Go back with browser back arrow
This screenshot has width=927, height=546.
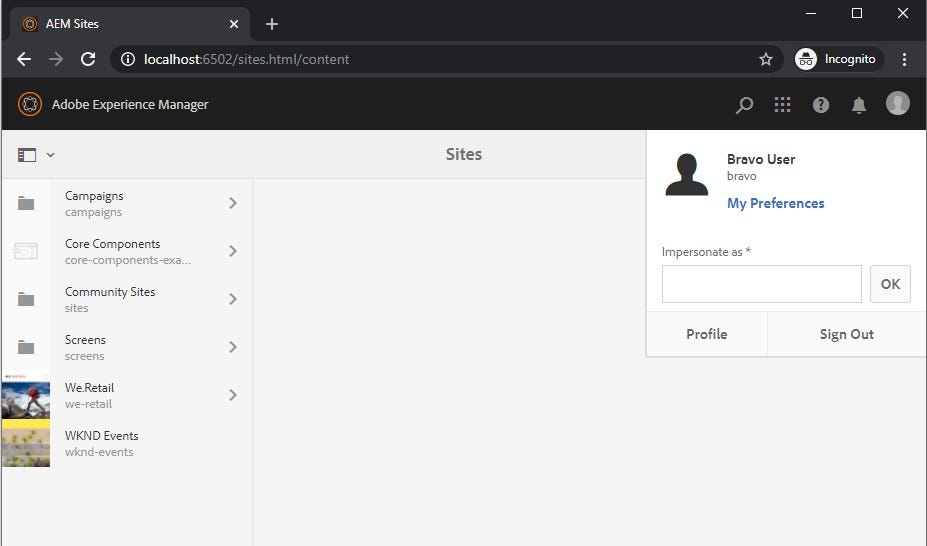[24, 59]
